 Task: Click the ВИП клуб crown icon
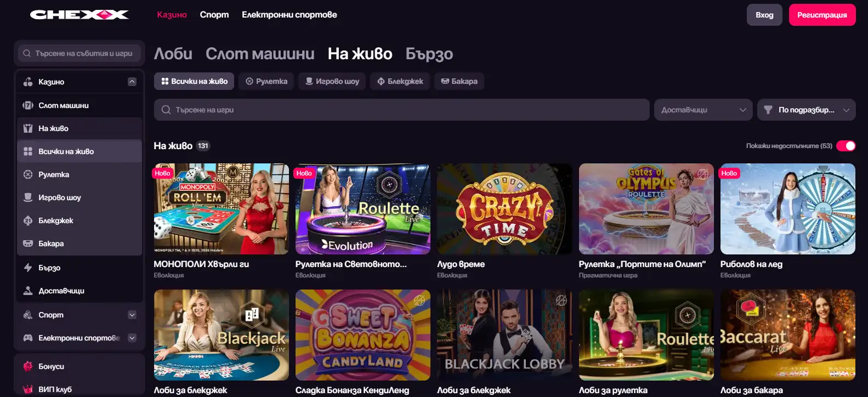click(x=28, y=389)
